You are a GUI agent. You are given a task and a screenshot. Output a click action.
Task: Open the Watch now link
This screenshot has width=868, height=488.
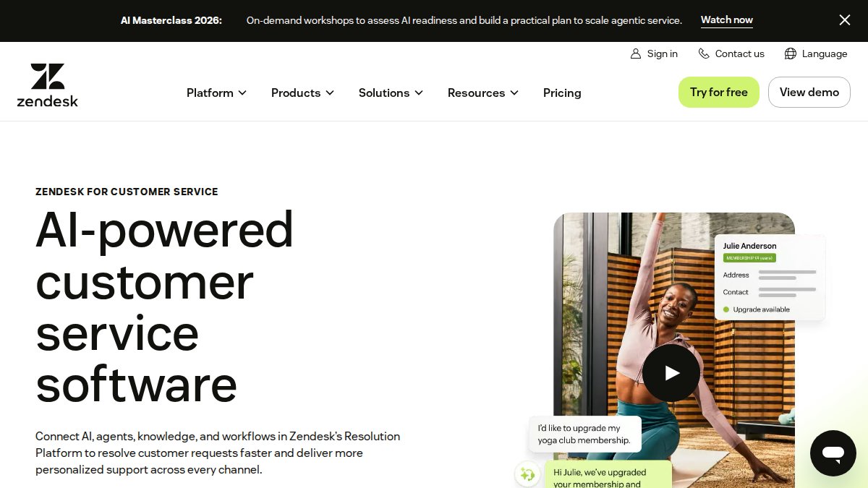[x=726, y=20]
